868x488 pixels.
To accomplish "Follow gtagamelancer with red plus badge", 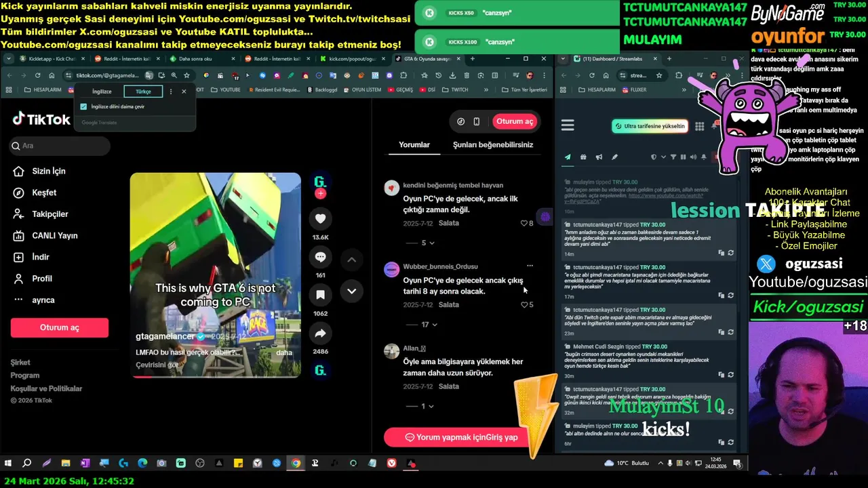I will click(321, 194).
